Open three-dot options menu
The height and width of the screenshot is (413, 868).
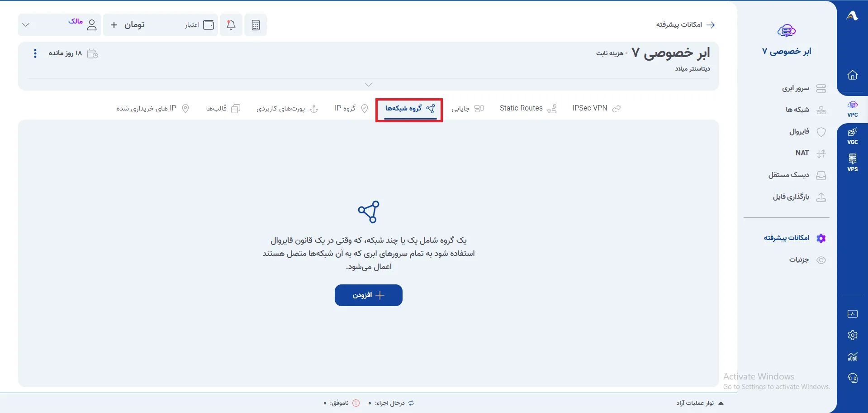tap(35, 53)
